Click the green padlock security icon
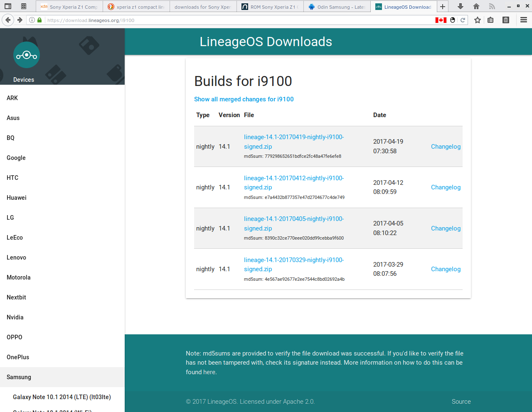Image resolution: width=532 pixels, height=412 pixels. (x=39, y=20)
